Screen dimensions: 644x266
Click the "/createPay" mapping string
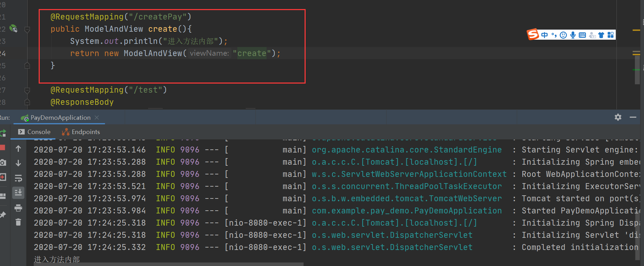coord(158,17)
